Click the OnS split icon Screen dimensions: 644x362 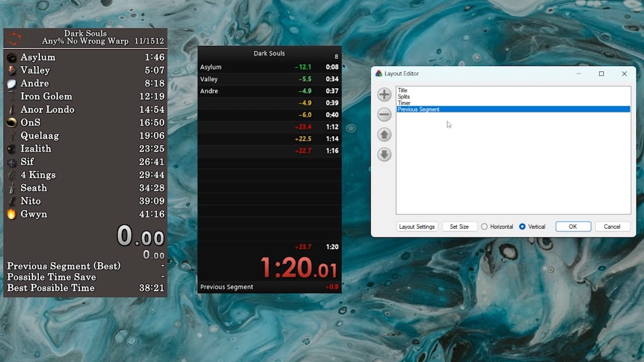pyautogui.click(x=12, y=123)
